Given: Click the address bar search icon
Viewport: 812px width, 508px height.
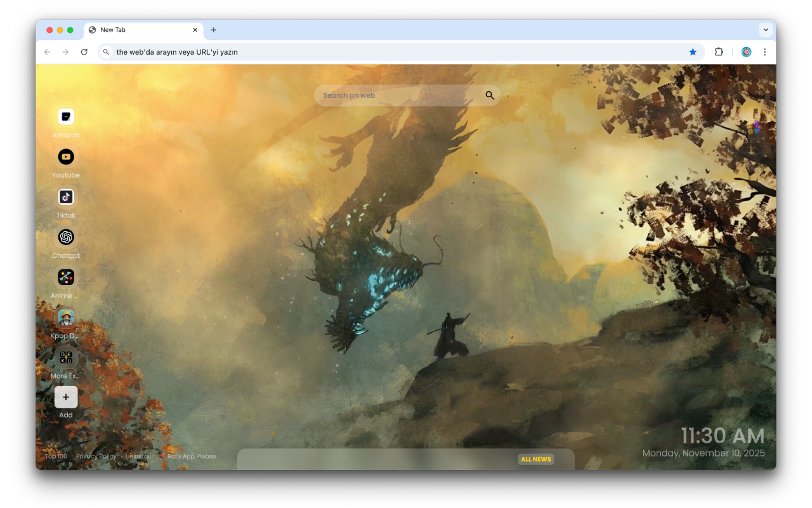Looking at the screenshot, I should [x=106, y=52].
